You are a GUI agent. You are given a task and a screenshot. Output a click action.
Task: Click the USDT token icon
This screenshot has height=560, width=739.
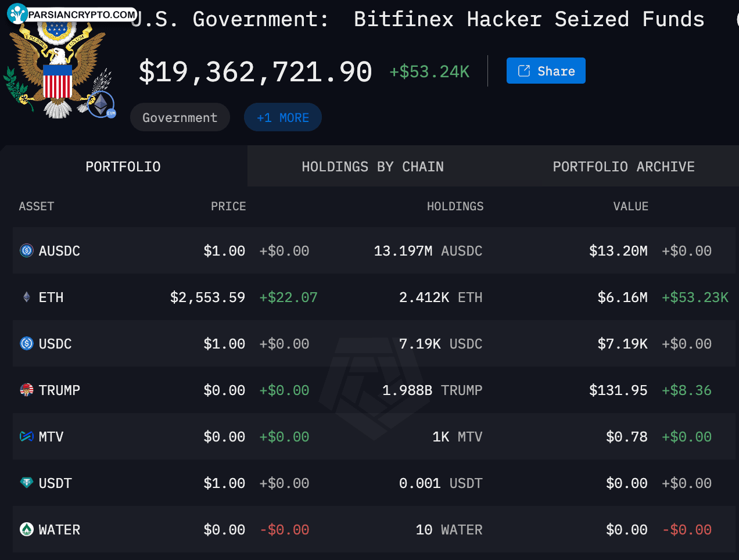coord(27,482)
